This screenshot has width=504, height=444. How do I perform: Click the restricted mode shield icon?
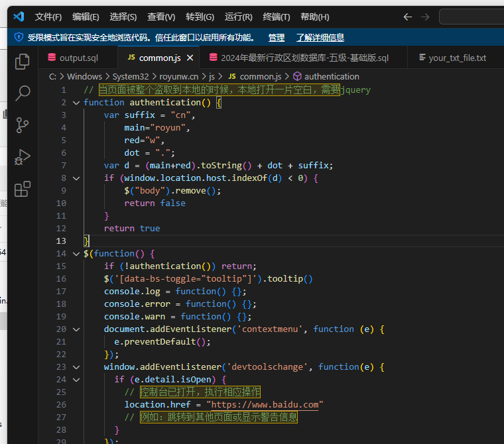click(19, 37)
